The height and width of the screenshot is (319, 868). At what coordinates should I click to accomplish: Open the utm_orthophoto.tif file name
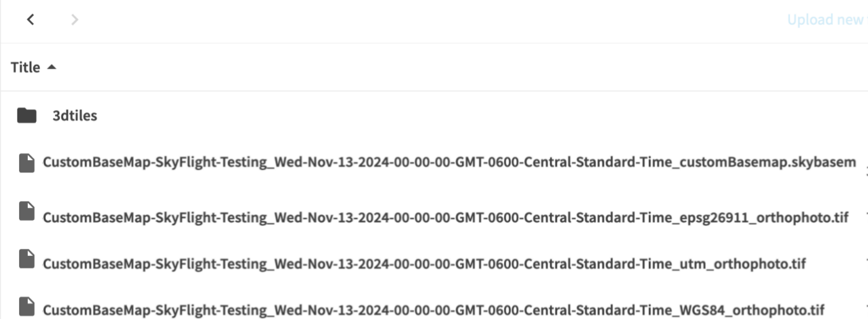tap(424, 265)
